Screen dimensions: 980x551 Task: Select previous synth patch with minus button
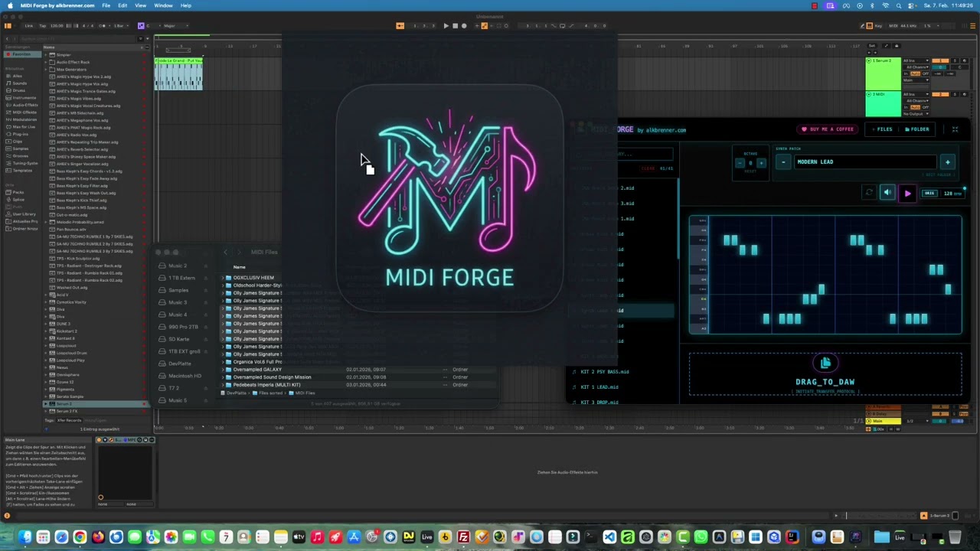[x=782, y=162]
